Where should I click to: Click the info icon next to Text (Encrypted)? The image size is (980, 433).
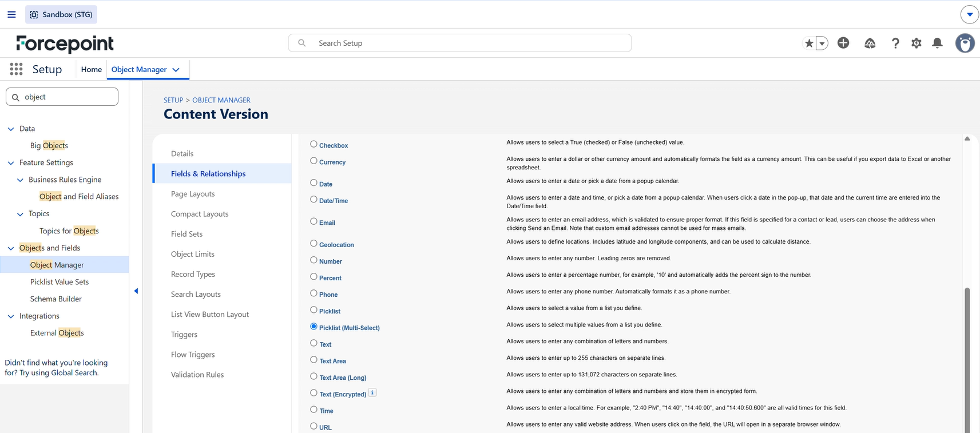(x=372, y=392)
